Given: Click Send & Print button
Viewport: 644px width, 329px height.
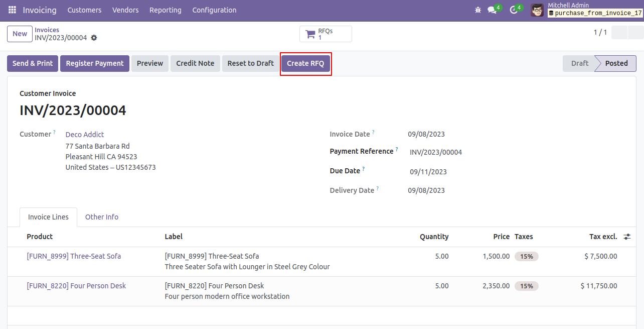Looking at the screenshot, I should click(33, 63).
